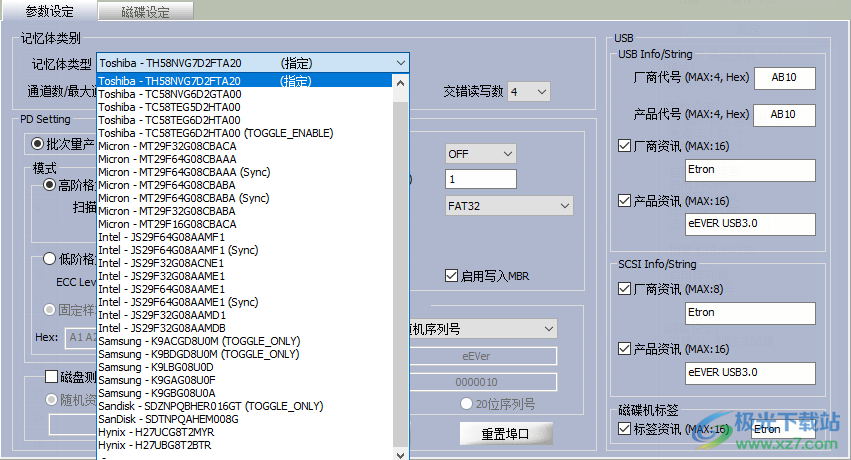Switch to the 参数设定 tab
Image resolution: width=851 pixels, height=460 pixels.
tap(49, 11)
